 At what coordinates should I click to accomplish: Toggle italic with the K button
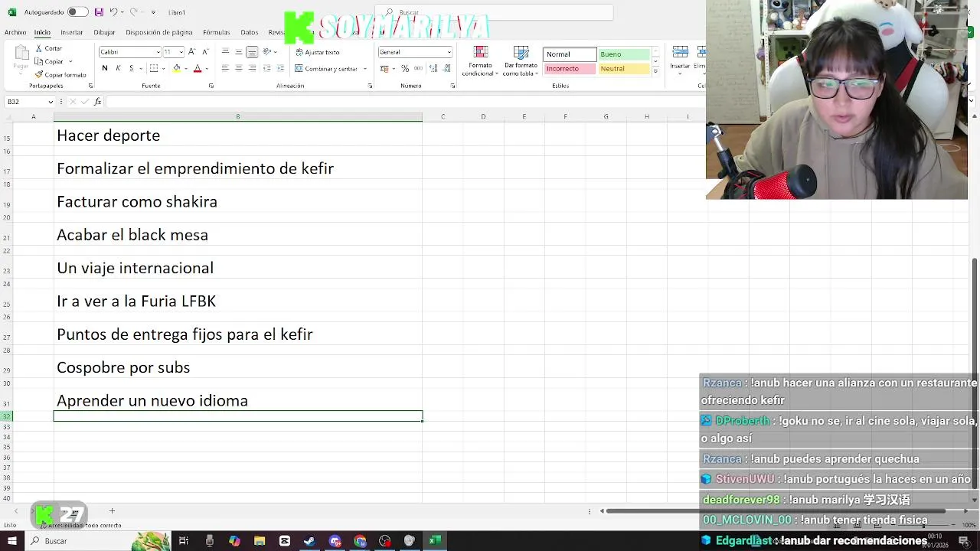pyautogui.click(x=118, y=68)
